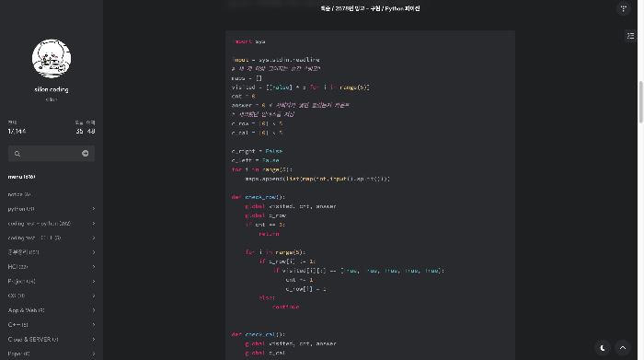Expand the Korean-named category chevron above HCI
644x360 pixels.
[x=94, y=252]
